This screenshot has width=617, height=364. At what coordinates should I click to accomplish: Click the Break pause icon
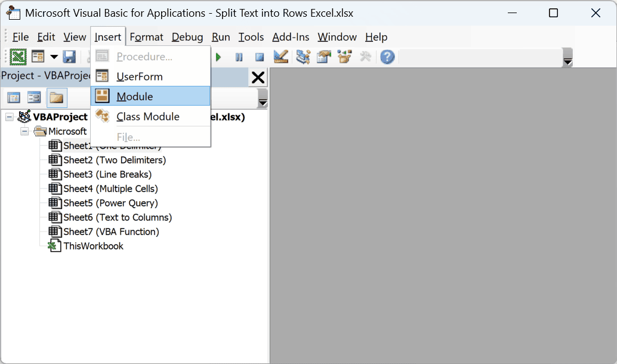coord(239,57)
